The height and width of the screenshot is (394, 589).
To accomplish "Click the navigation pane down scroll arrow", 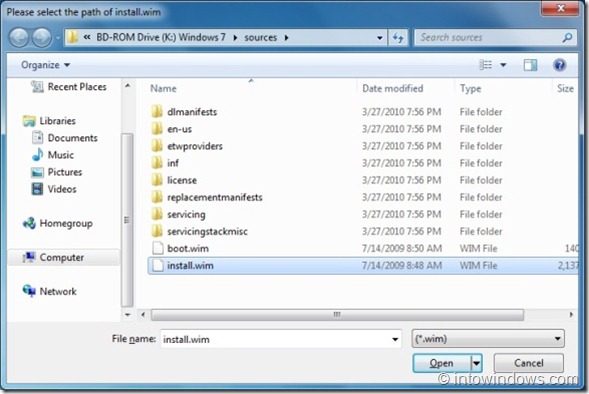I will coord(127,315).
